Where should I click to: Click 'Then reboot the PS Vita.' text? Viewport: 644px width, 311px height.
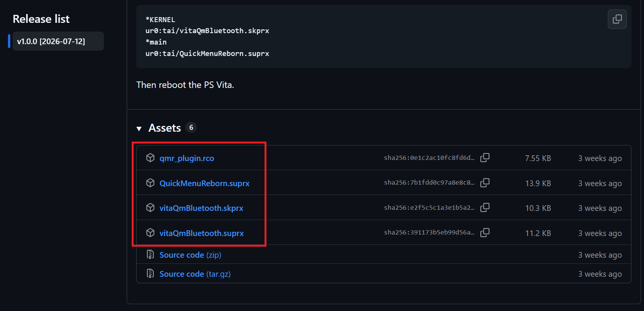(185, 85)
